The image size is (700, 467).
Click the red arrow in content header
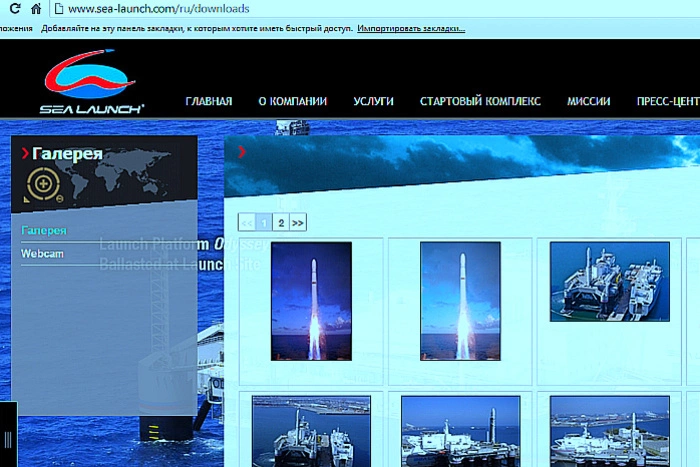point(241,152)
